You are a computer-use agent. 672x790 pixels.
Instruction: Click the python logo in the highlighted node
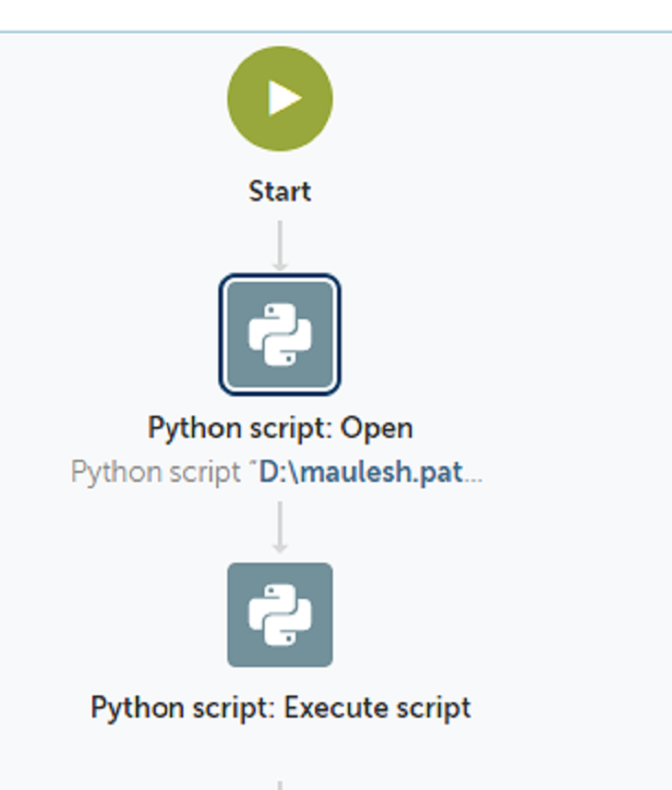[280, 335]
